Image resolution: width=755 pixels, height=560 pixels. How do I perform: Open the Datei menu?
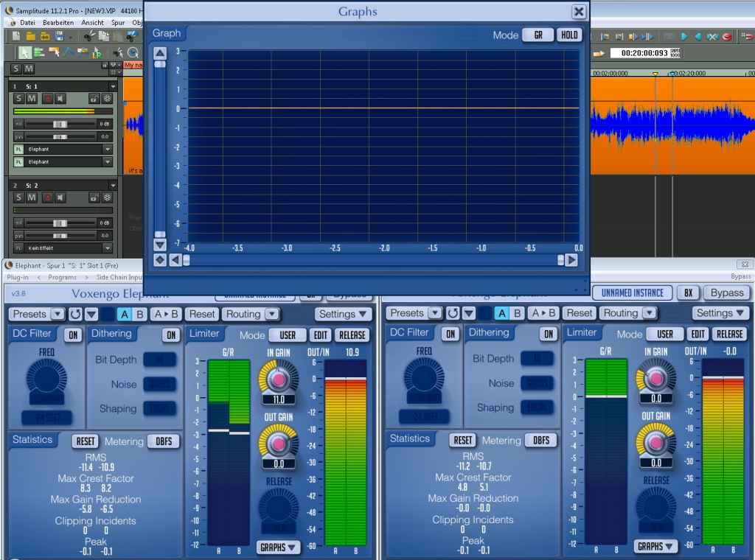(x=27, y=23)
